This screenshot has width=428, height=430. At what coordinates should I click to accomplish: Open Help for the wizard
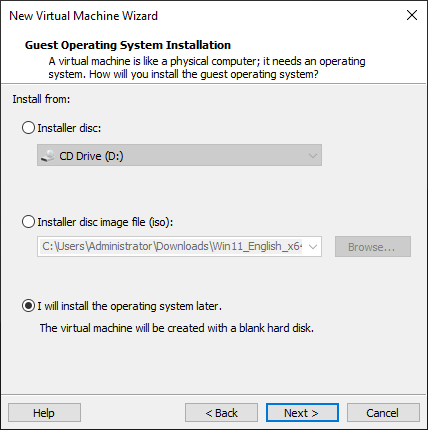click(44, 413)
